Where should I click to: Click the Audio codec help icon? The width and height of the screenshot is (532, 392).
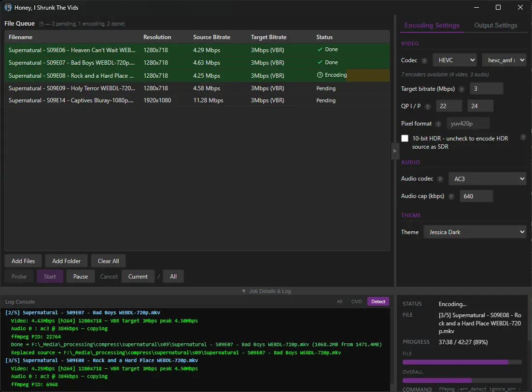pyautogui.click(x=440, y=179)
